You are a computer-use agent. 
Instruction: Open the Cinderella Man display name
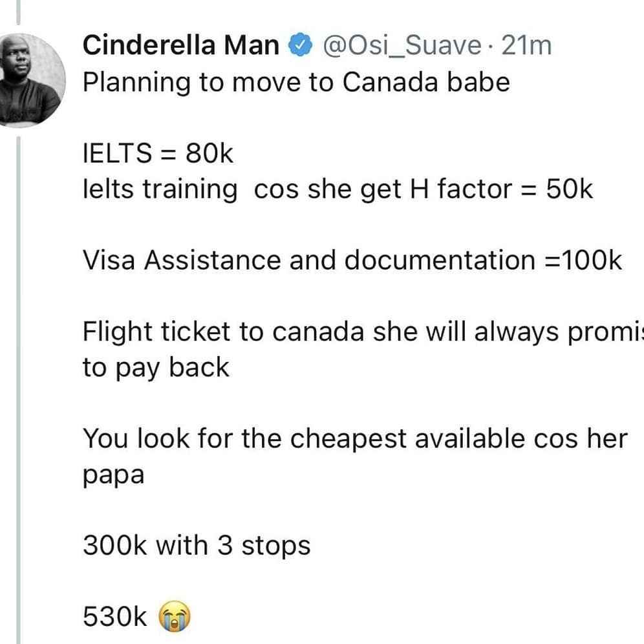(180, 45)
